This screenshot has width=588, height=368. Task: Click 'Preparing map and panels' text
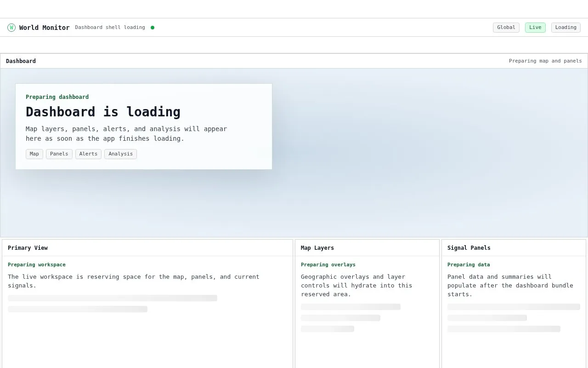pos(545,61)
